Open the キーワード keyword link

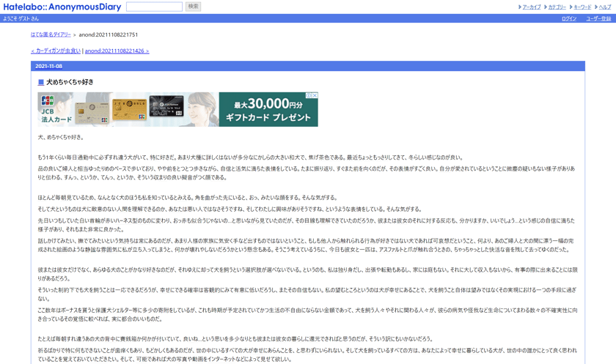point(582,7)
